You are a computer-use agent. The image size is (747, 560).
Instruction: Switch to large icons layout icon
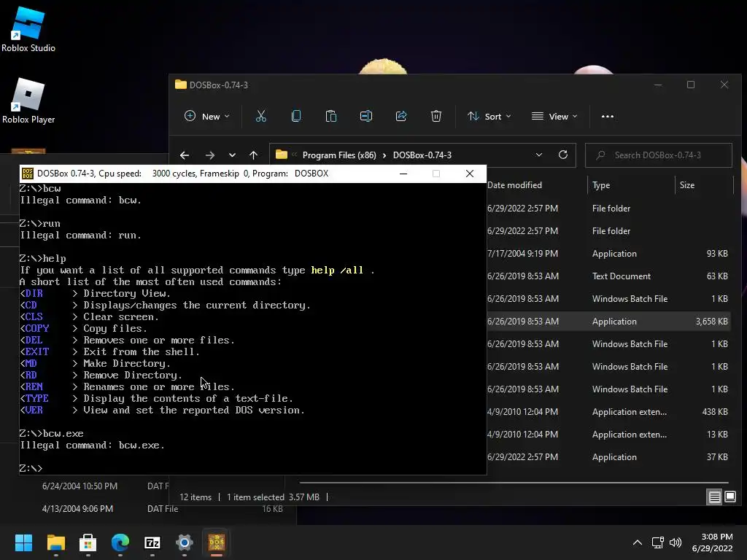coord(730,497)
